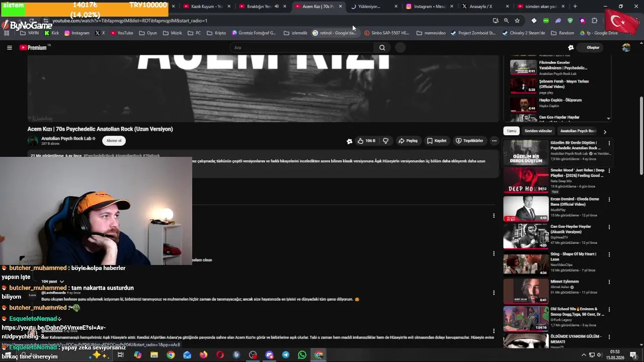
Task: Select the Tümü filter chip
Action: (511, 131)
